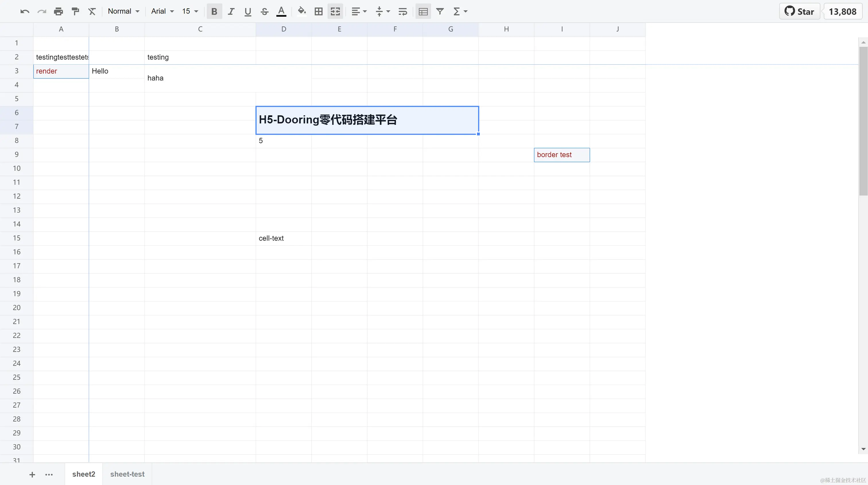Expand the font size 15 dropdown

click(190, 11)
